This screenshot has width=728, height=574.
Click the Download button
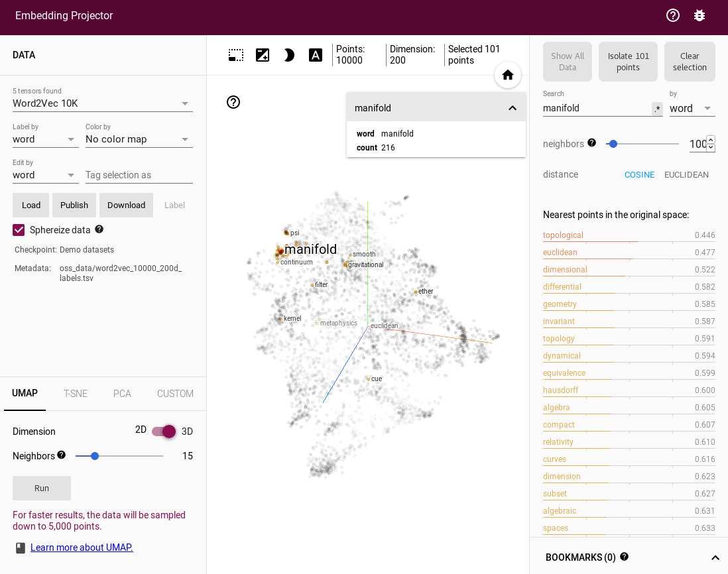pos(126,205)
